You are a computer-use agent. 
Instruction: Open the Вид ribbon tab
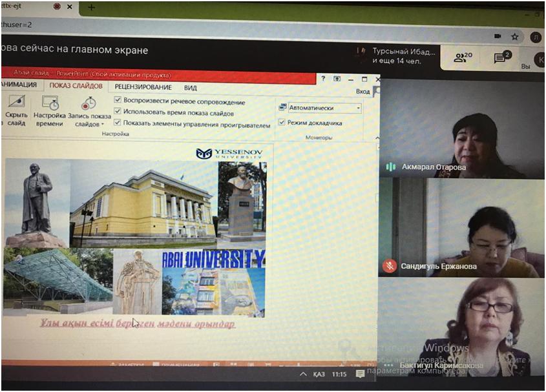coord(190,87)
